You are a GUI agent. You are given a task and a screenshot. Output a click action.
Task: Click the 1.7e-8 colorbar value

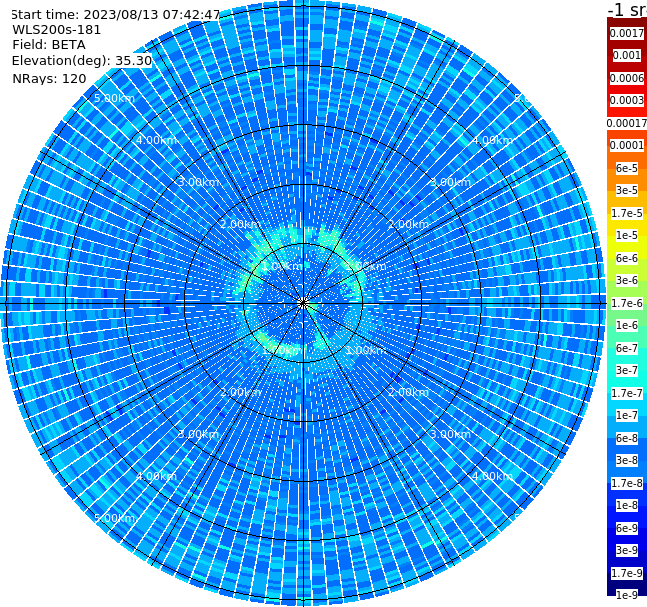(x=627, y=483)
